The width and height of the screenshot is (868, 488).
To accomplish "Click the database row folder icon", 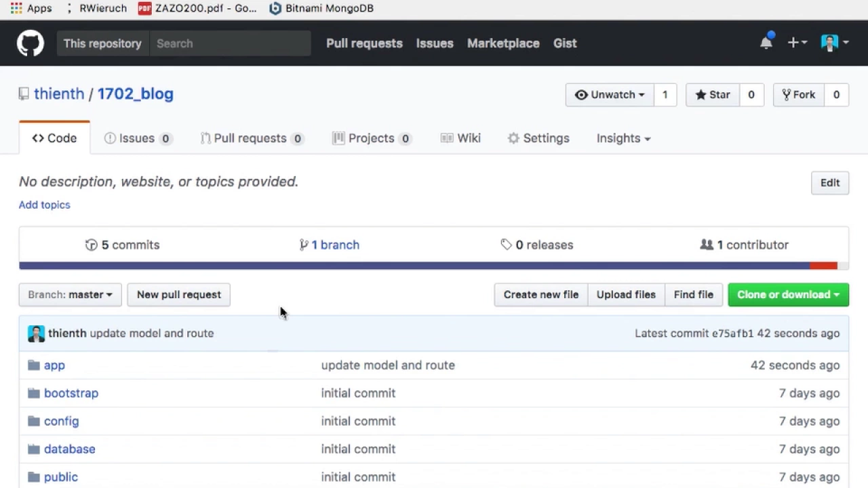I will point(34,449).
